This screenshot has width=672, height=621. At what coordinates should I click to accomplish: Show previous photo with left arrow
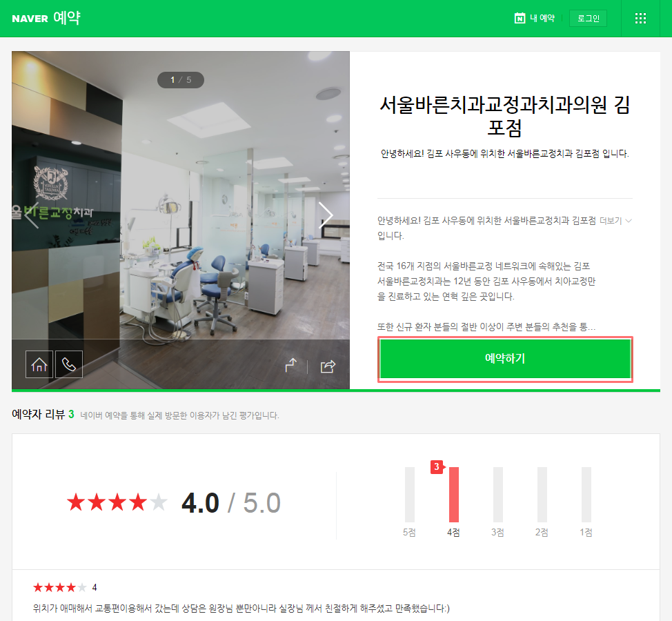pos(31,215)
